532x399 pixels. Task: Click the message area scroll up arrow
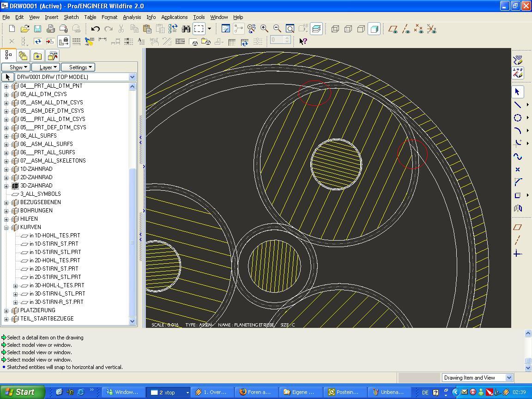(x=528, y=333)
